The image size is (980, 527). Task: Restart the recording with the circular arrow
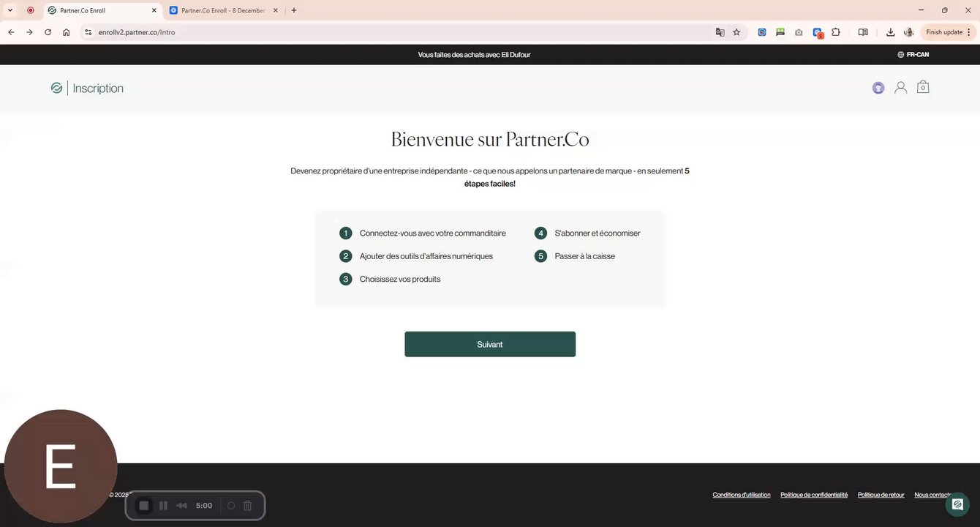click(x=231, y=506)
